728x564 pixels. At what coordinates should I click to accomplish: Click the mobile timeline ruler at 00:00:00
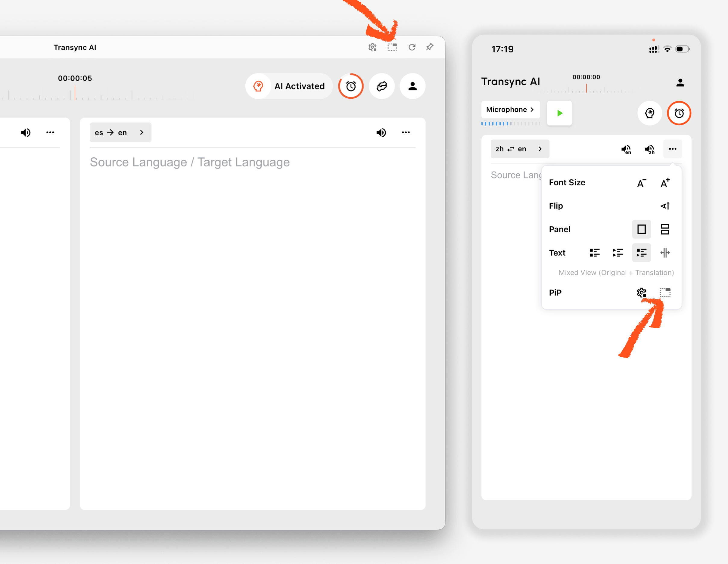[x=586, y=88]
